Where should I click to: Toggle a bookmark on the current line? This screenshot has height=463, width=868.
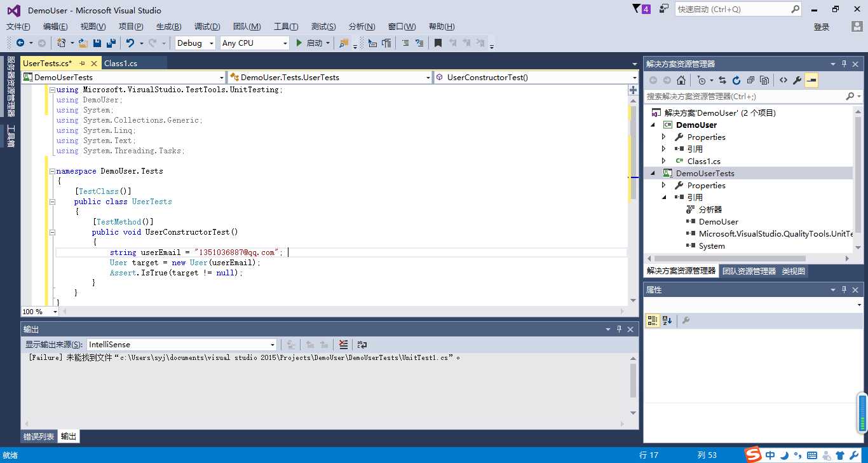(438, 43)
